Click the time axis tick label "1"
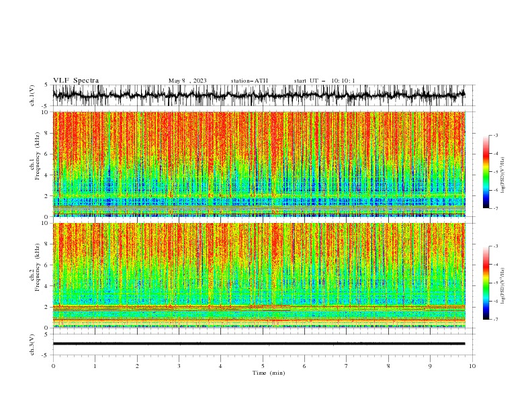Viewport: 532px width, 411px height. click(95, 366)
